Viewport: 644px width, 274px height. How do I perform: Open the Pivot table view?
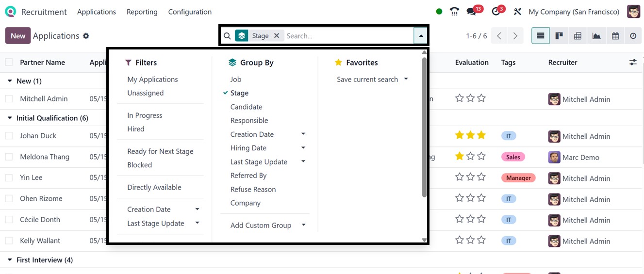(x=578, y=36)
